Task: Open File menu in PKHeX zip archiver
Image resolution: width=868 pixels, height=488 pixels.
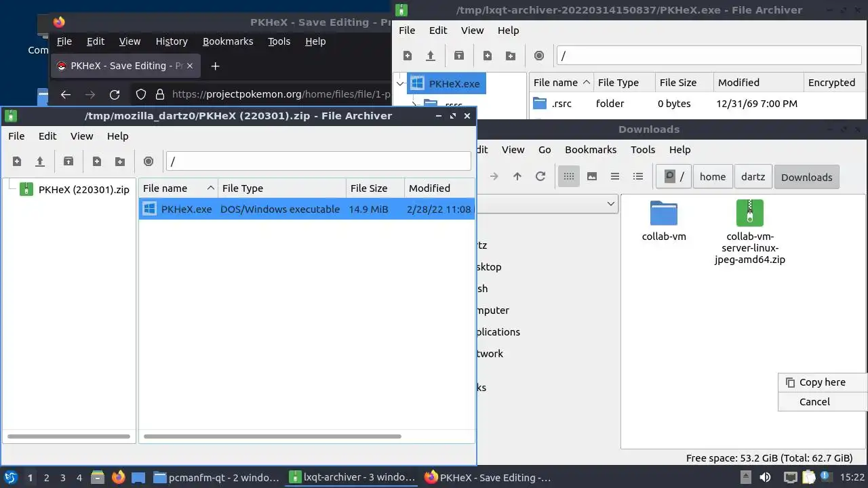Action: 16,136
